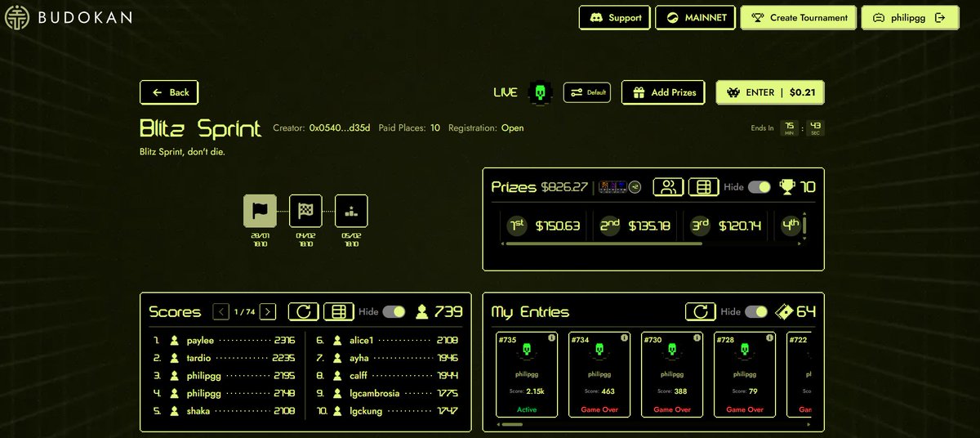This screenshot has height=438, width=980.
Task: Select calff's row in Scores
Action: click(x=386, y=375)
